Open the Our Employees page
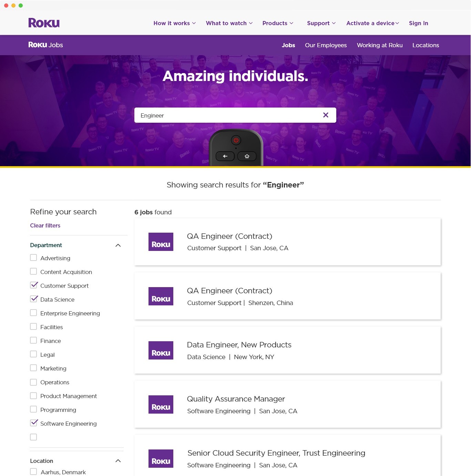Image resolution: width=471 pixels, height=476 pixels. [x=326, y=45]
